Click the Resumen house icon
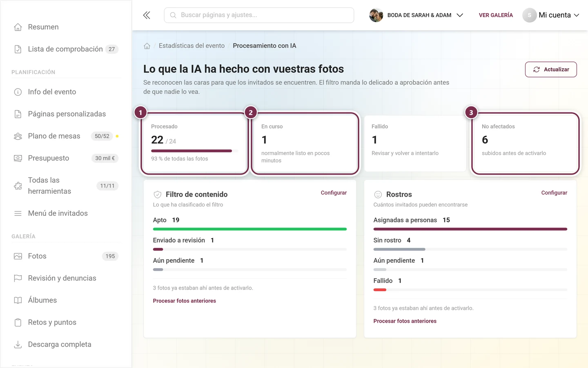Viewport: 588px width, 368px height. click(18, 27)
